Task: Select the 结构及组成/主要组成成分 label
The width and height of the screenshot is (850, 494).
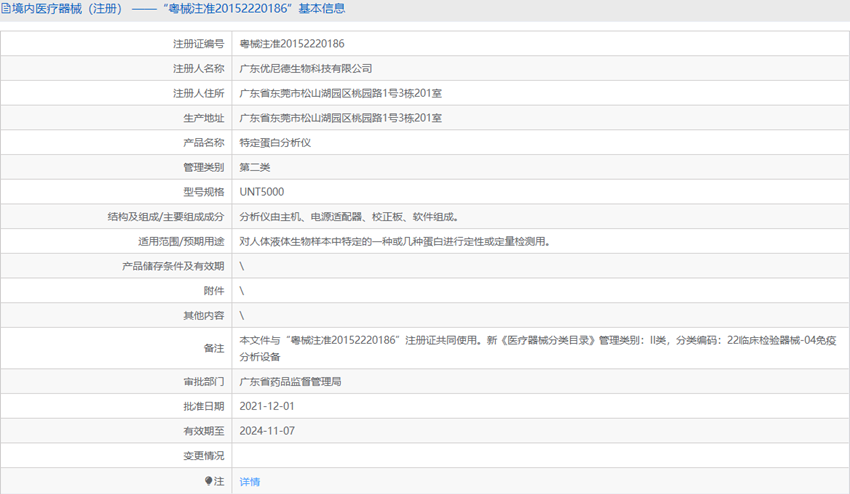Action: click(166, 217)
